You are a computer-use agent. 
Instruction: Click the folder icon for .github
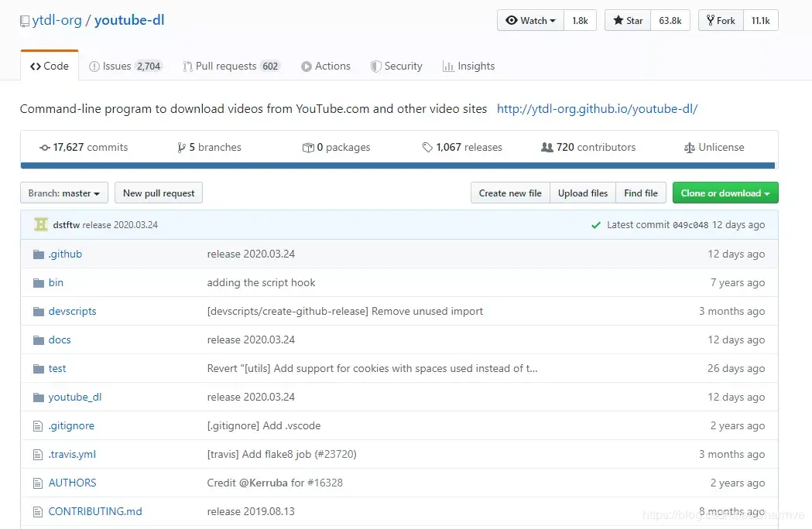point(39,254)
